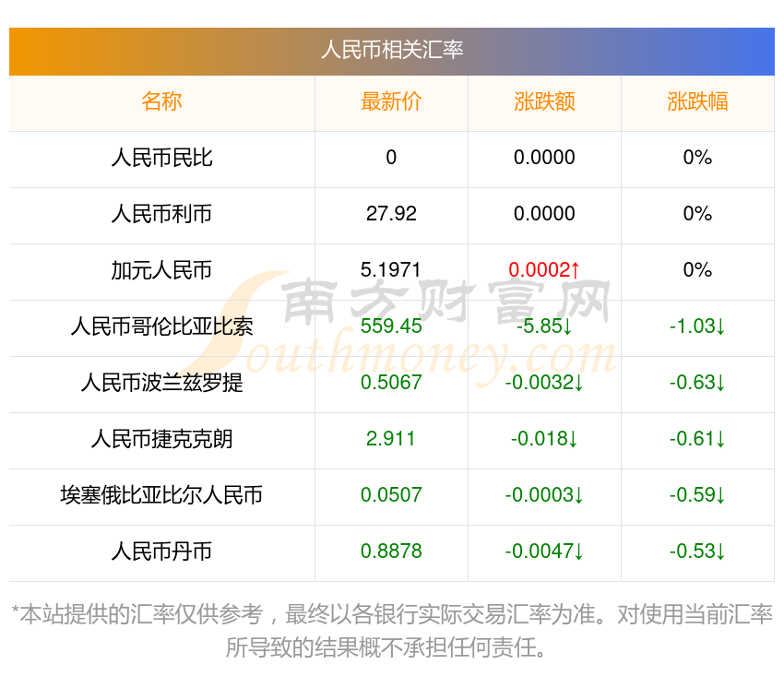Click the 涨跌幅 column header
Screen dimensions: 784x676
pos(697,101)
